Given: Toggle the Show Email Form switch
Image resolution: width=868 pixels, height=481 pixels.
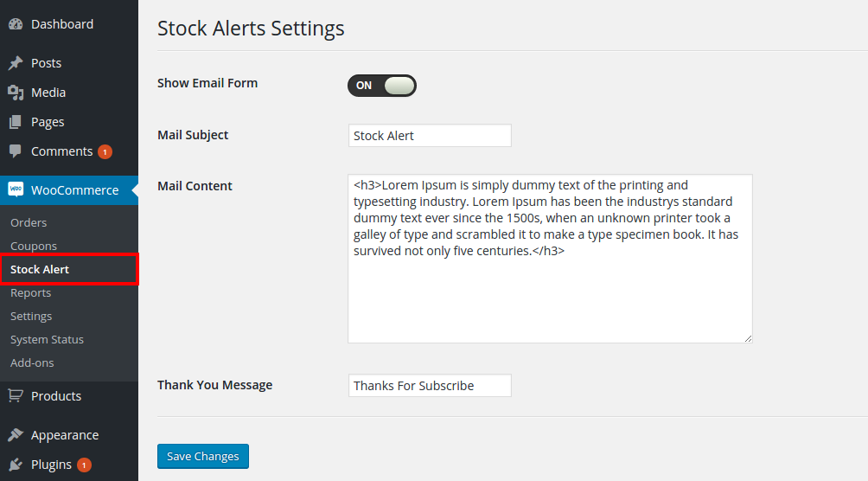Looking at the screenshot, I should [382, 86].
